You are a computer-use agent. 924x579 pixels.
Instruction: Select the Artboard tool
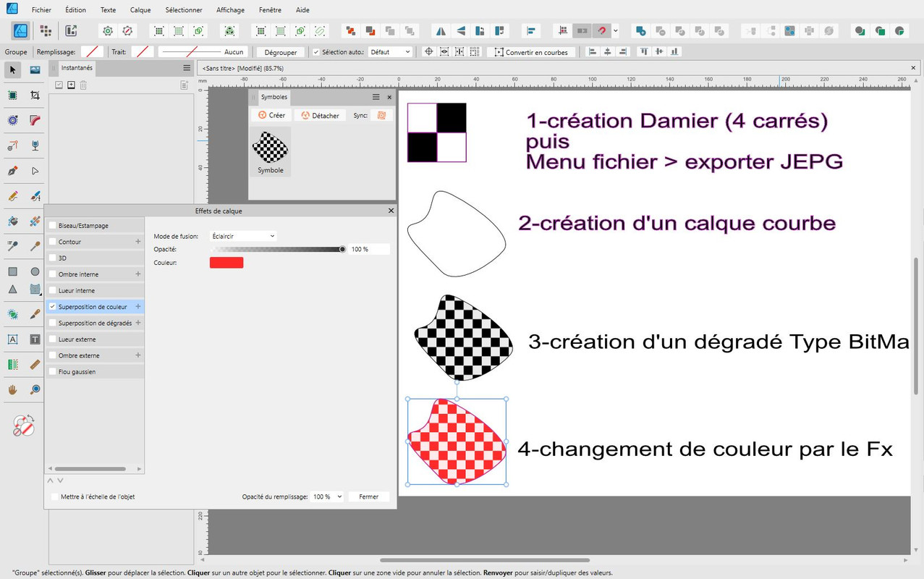[x=12, y=96]
